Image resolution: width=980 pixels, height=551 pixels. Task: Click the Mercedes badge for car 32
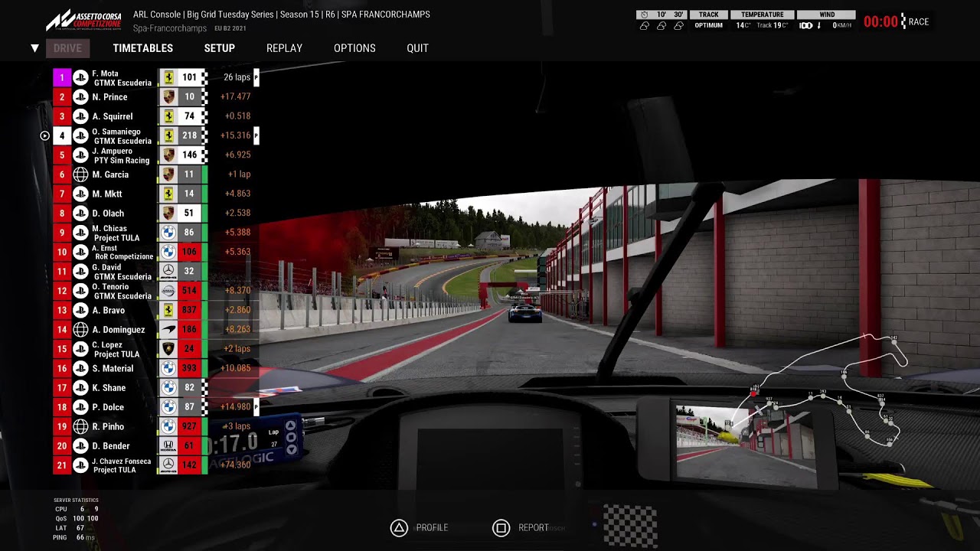(x=168, y=272)
